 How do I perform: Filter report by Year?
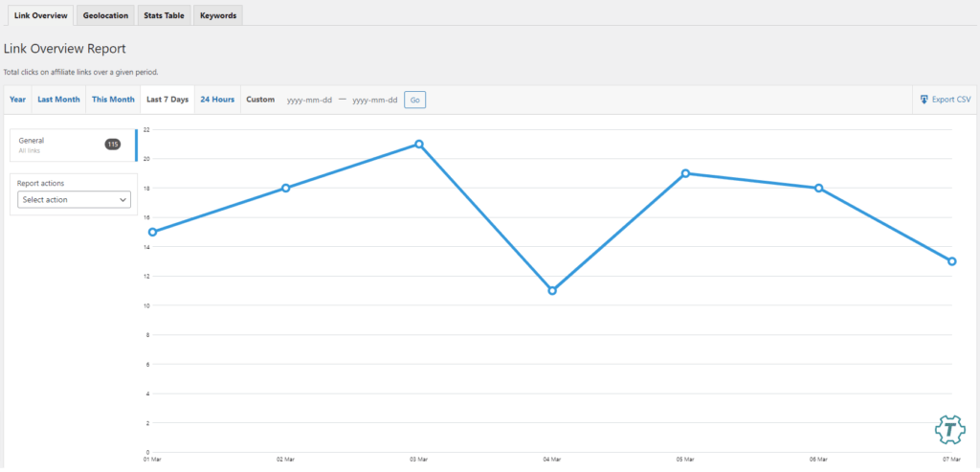pyautogui.click(x=18, y=100)
